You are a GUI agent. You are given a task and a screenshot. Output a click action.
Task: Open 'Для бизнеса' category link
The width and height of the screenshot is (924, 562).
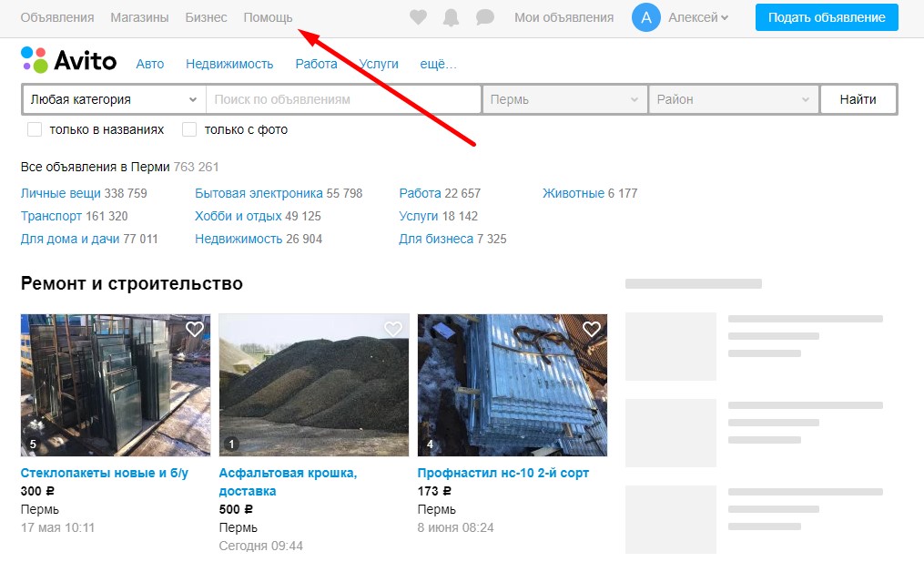point(436,239)
